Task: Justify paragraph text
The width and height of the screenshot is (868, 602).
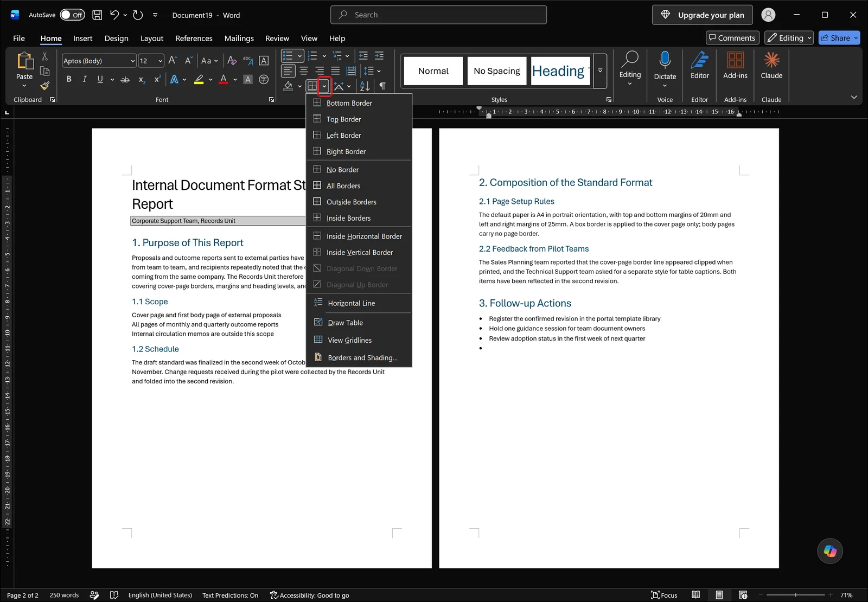Action: tap(335, 71)
